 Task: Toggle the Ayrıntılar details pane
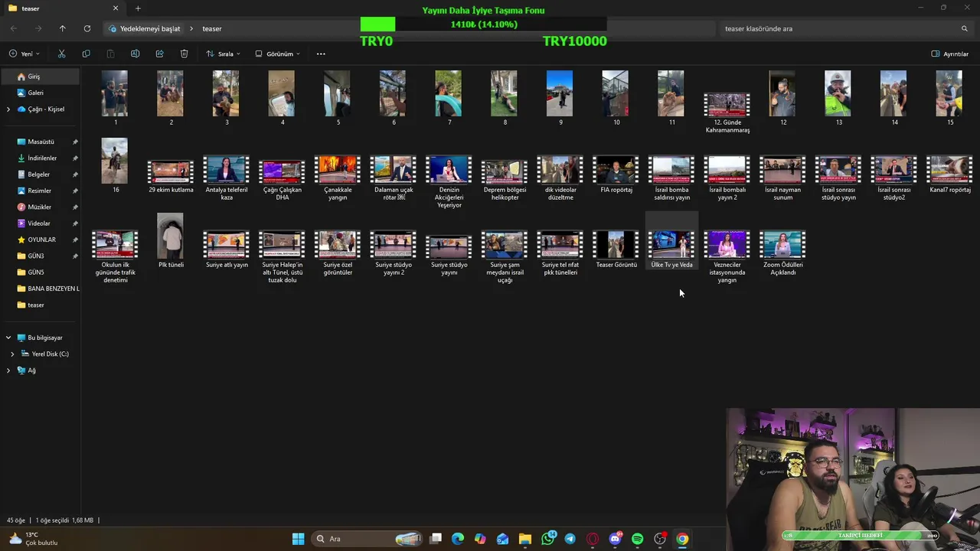click(950, 54)
